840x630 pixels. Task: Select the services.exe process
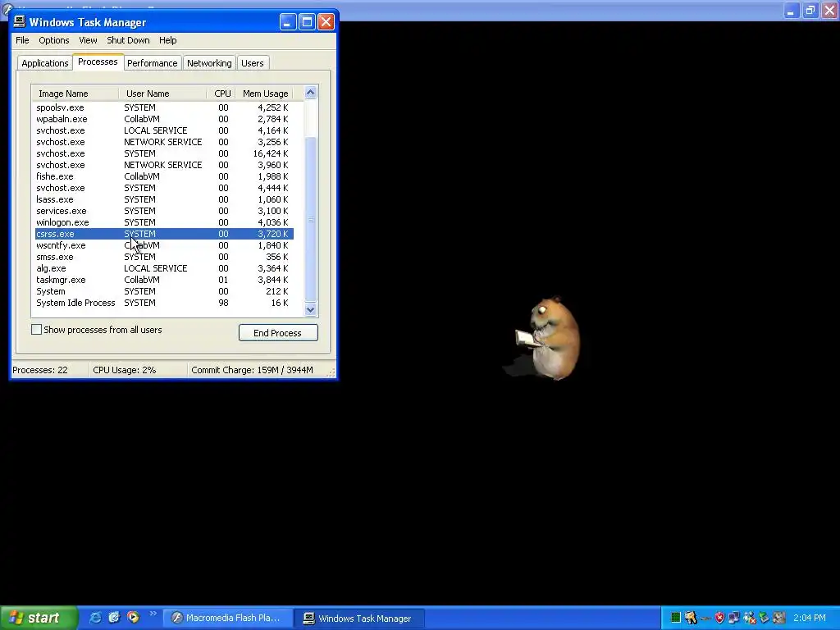[164, 211]
